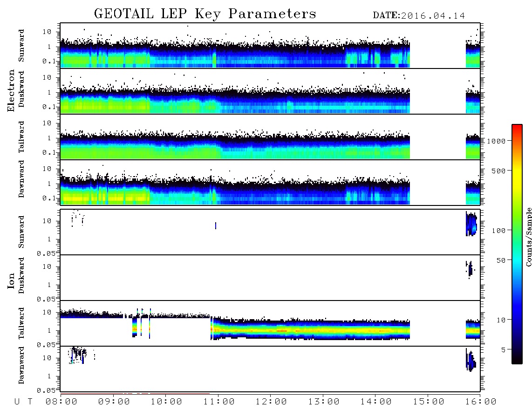Click the Ion Tailward panel label
This screenshot has width=532, height=410.
tap(21, 323)
